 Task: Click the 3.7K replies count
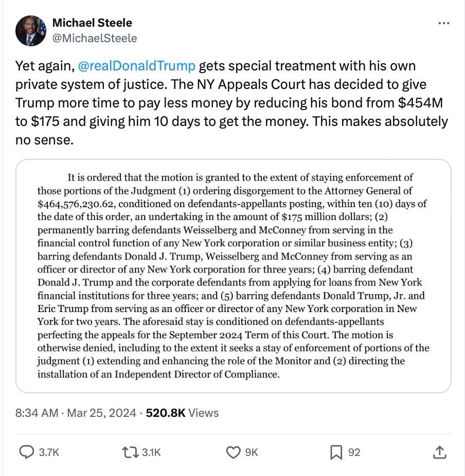click(49, 452)
